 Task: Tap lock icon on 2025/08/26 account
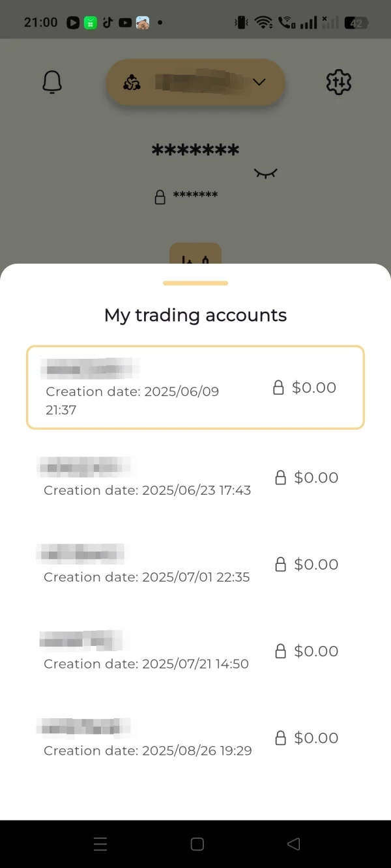pyautogui.click(x=281, y=738)
